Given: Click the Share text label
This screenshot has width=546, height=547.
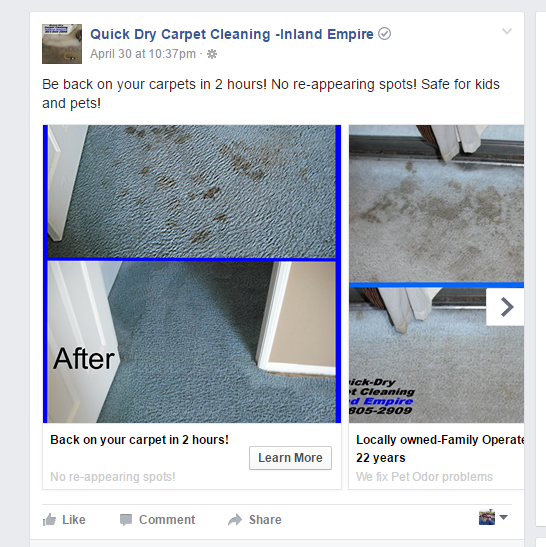Looking at the screenshot, I should coord(265,520).
